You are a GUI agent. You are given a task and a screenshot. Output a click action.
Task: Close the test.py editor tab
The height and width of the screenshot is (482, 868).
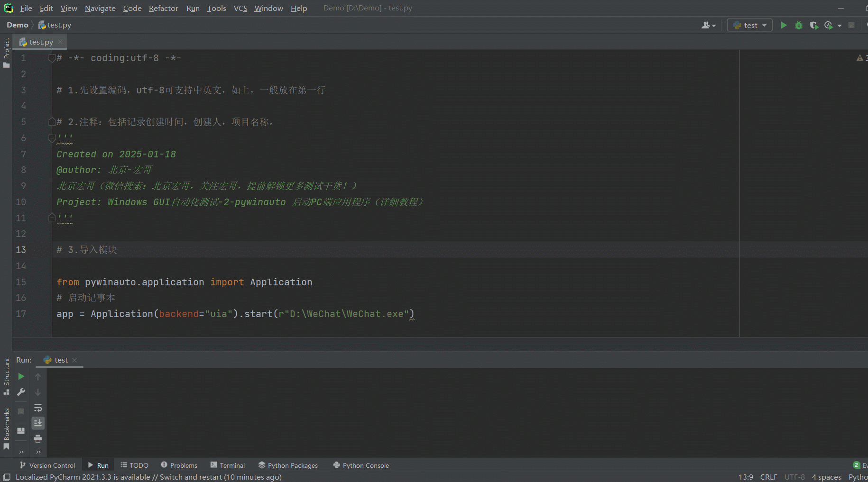pos(60,42)
